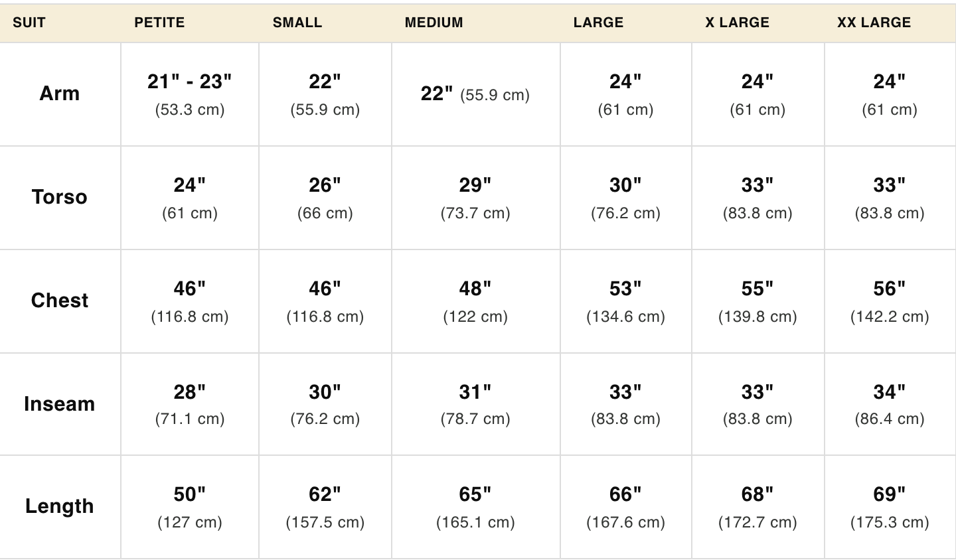Click the Small inseam 30" measurement
The width and height of the screenshot is (956, 560).
click(x=325, y=392)
